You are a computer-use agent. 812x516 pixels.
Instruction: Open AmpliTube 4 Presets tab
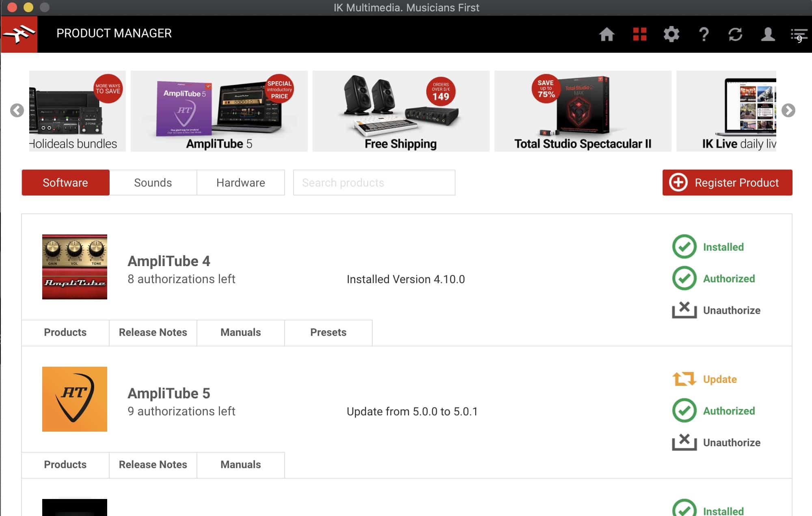point(328,333)
